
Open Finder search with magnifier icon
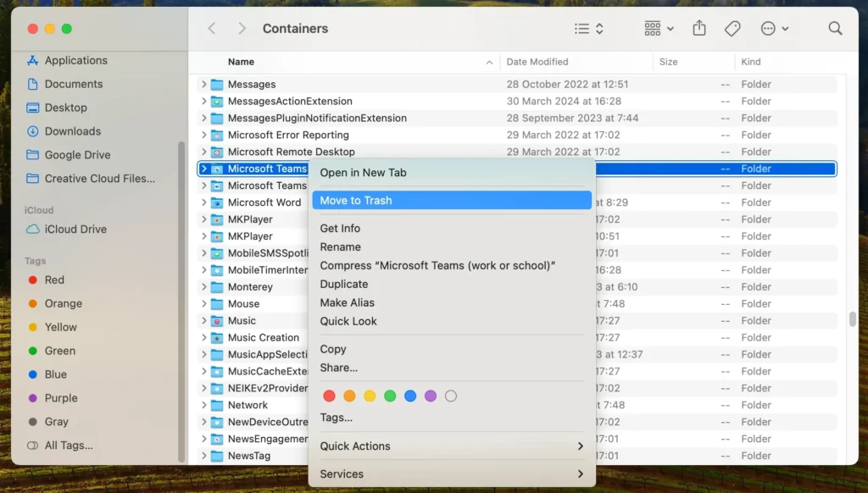(835, 28)
